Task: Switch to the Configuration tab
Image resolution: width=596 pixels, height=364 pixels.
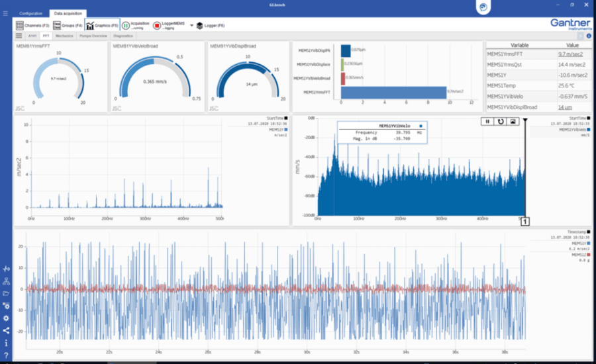Action: pos(30,13)
